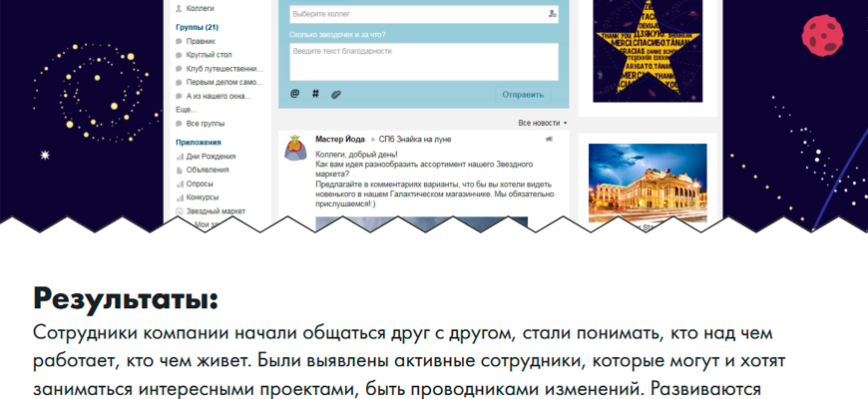Click the Все группы link

[205, 123]
